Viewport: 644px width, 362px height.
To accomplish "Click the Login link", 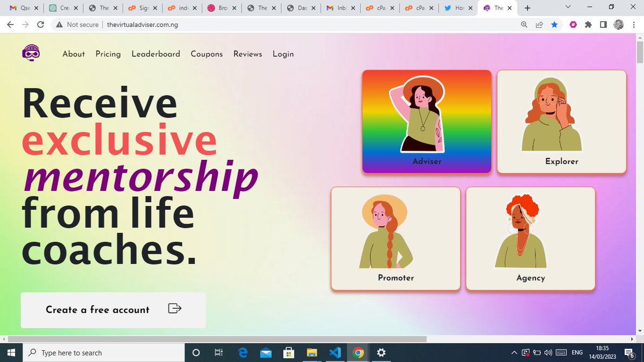I will (283, 54).
